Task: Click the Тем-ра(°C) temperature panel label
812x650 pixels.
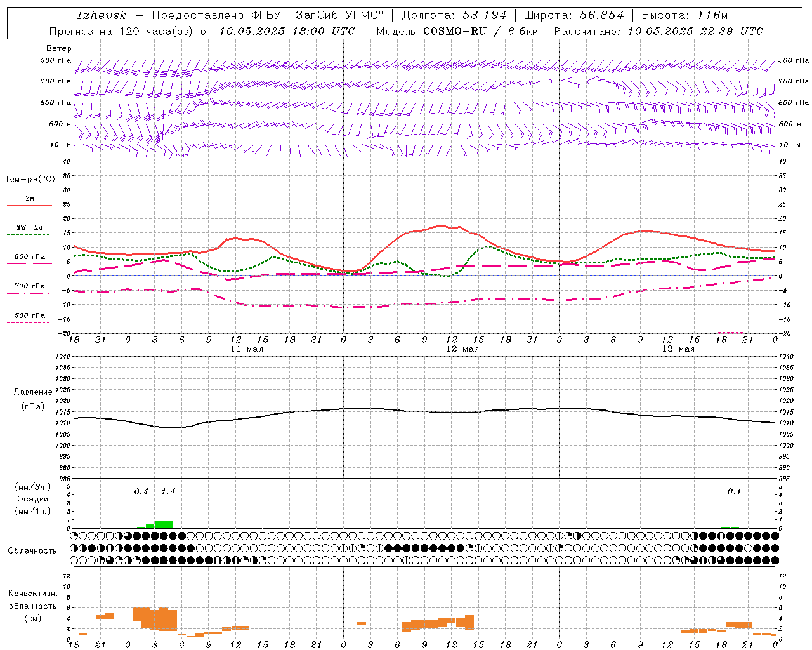Action: (30, 180)
